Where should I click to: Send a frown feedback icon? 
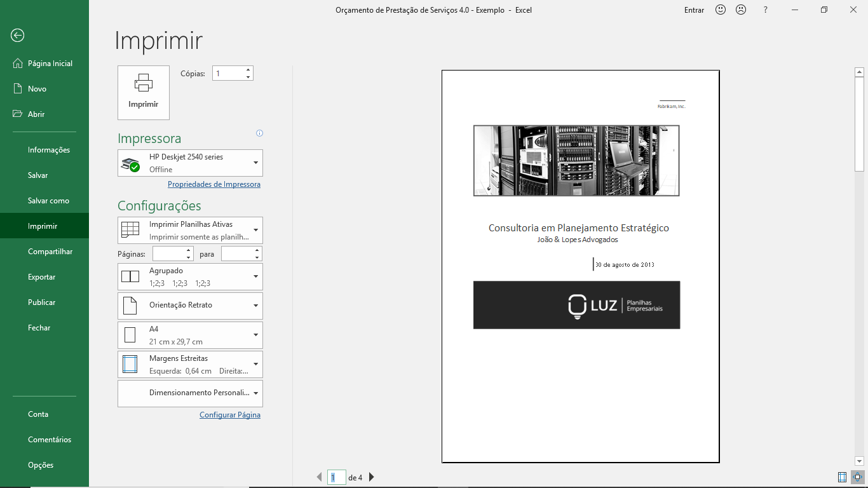(x=741, y=10)
